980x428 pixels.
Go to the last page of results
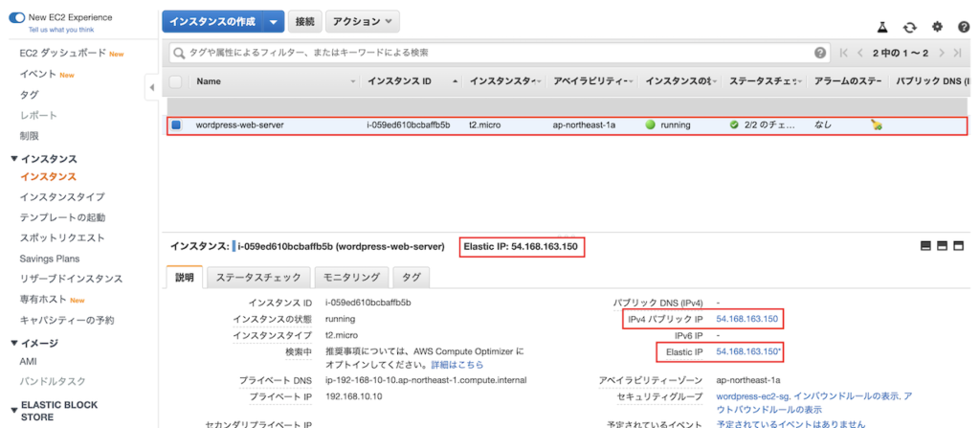pos(960,53)
